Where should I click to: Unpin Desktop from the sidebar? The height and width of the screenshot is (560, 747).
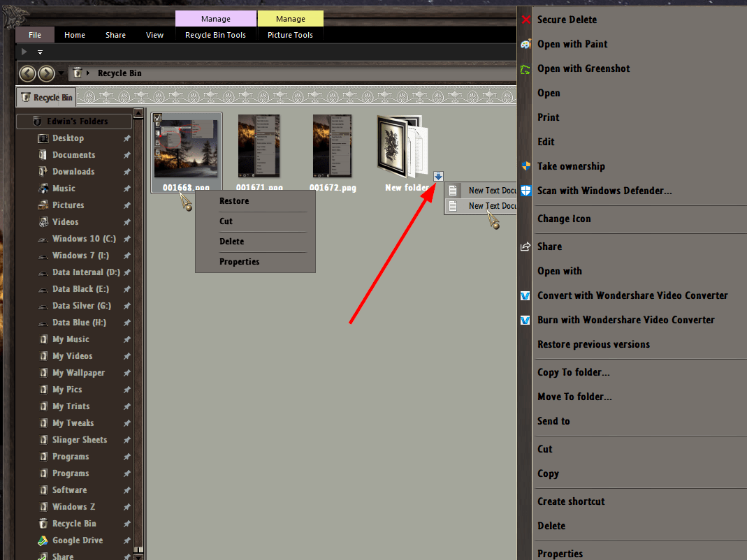[x=126, y=138]
